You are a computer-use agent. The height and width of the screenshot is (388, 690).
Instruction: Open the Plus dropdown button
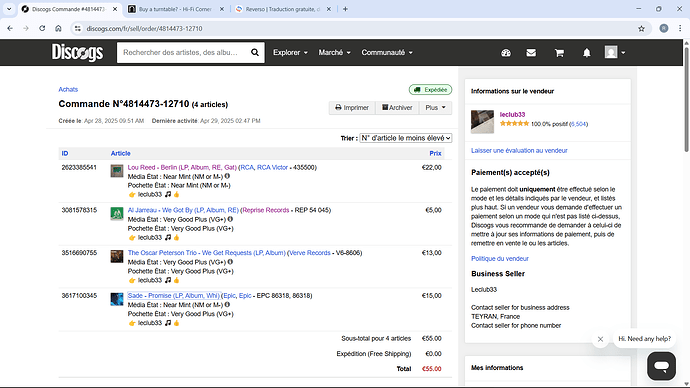tap(435, 107)
